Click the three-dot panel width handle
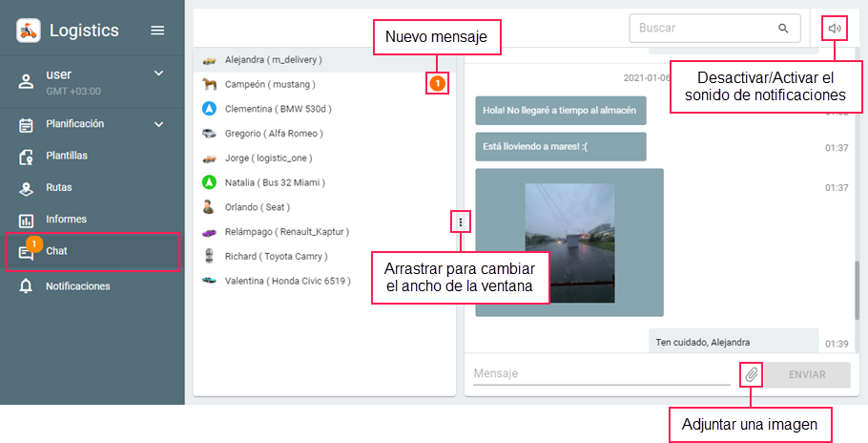The image size is (868, 443). pyautogui.click(x=461, y=222)
